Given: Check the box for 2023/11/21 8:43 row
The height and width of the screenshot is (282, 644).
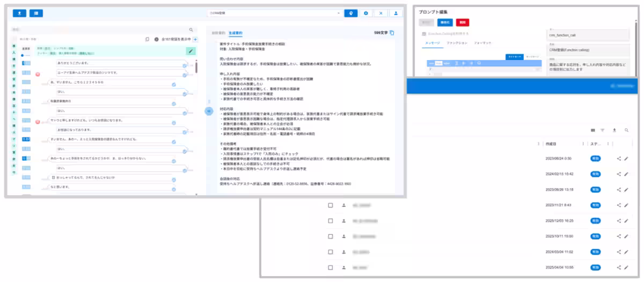Looking at the screenshot, I should [x=331, y=205].
